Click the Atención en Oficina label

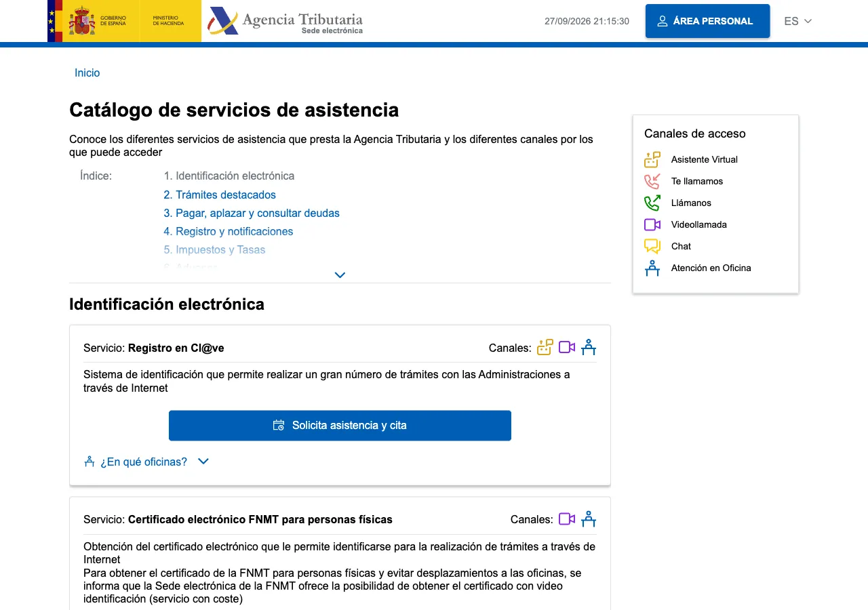[711, 268]
